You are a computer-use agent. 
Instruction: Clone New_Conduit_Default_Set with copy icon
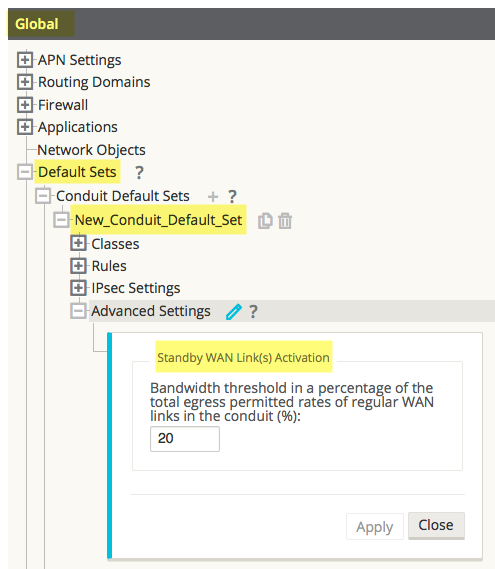tap(265, 221)
